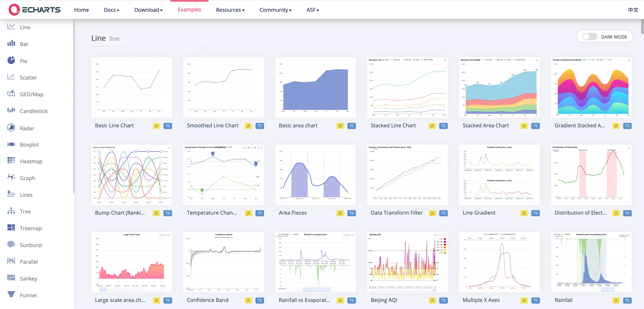Click the Boxplot icon in sidebar

(11, 144)
